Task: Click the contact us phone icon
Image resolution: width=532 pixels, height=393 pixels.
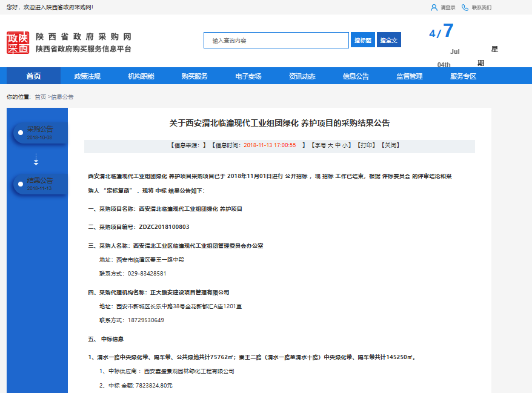Action: coord(465,8)
